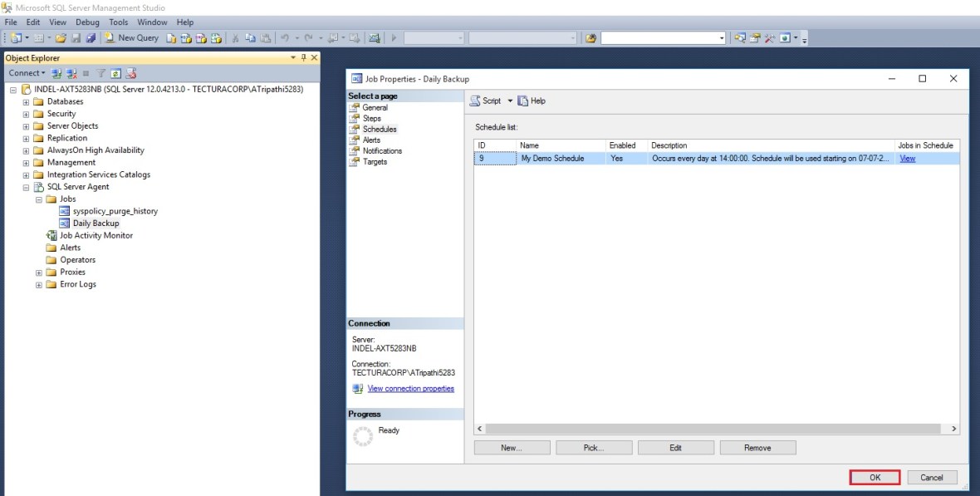The width and height of the screenshot is (980, 496).
Task: Select the My Demo Schedule row
Action: point(552,158)
